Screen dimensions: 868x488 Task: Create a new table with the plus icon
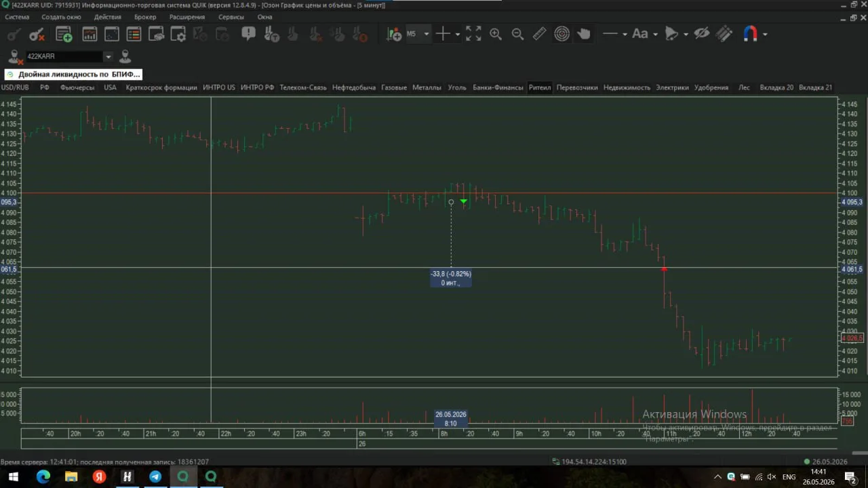[x=64, y=34]
